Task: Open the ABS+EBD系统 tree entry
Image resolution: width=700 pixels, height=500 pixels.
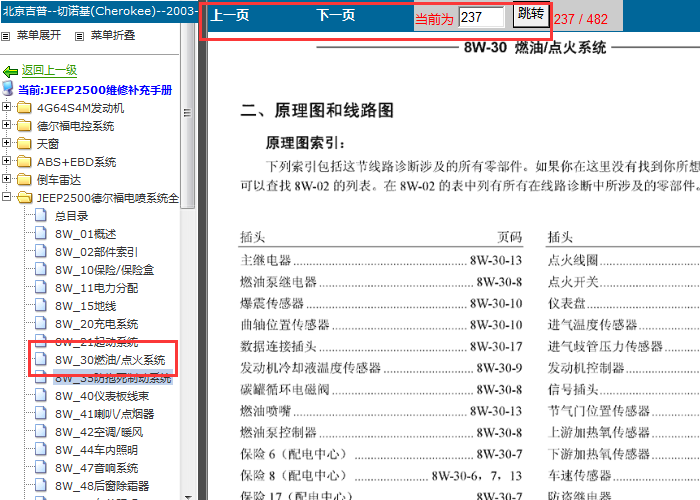Action: [x=76, y=162]
